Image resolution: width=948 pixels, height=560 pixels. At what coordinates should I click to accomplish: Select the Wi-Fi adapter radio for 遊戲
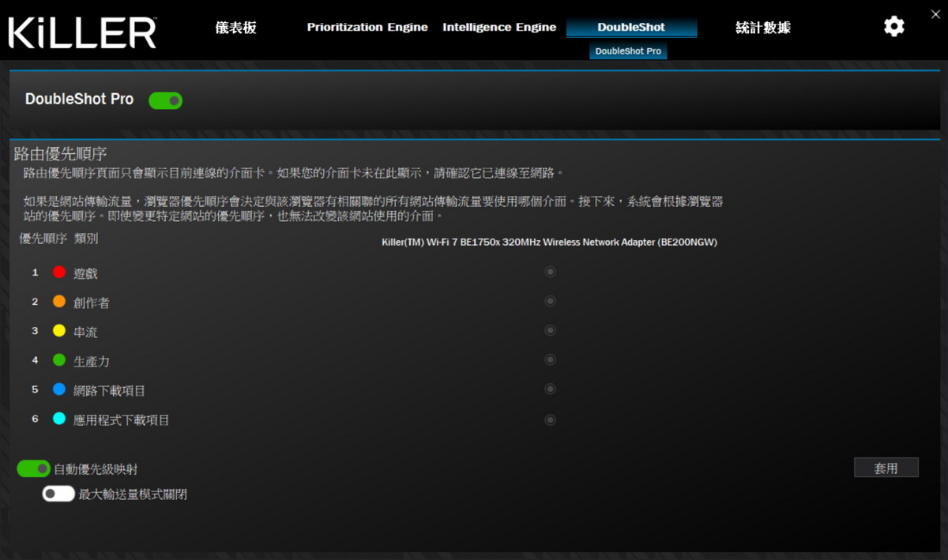tap(551, 272)
